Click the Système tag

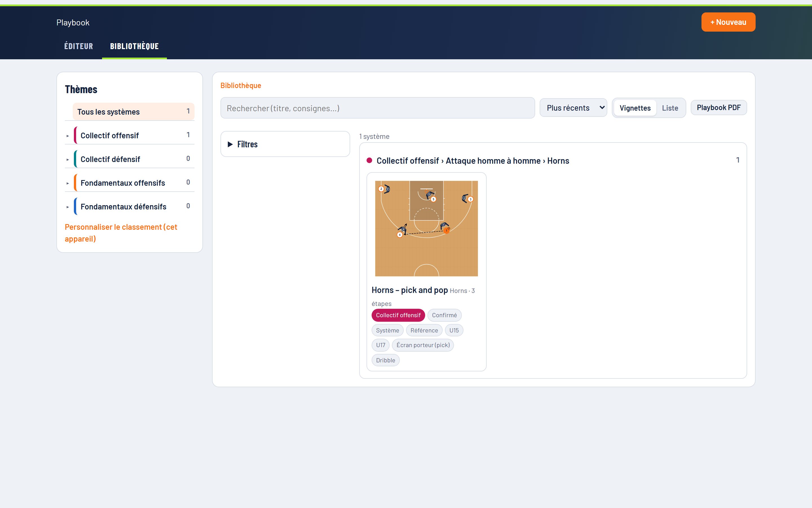point(387,330)
